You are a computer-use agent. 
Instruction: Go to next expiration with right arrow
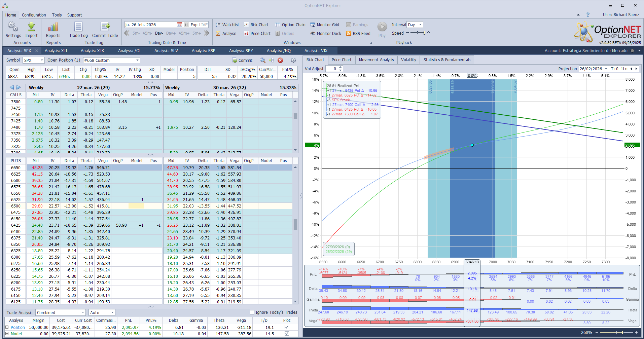coord(19,87)
